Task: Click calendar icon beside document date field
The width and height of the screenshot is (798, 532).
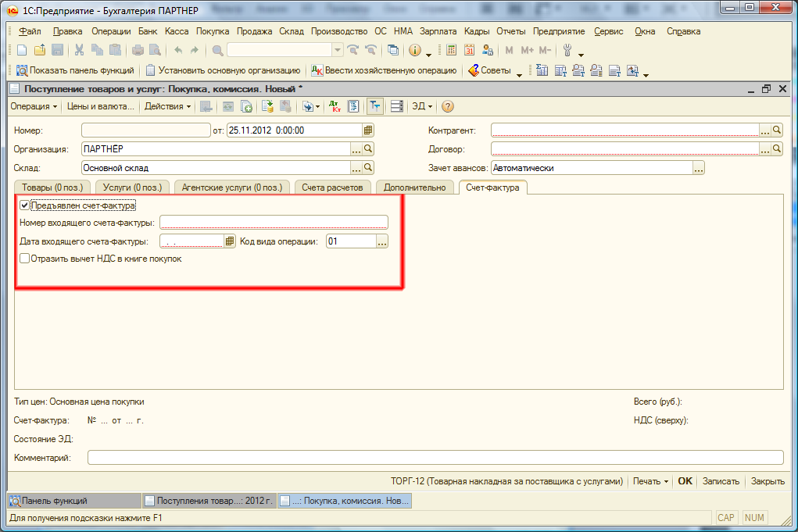Action: pos(368,130)
